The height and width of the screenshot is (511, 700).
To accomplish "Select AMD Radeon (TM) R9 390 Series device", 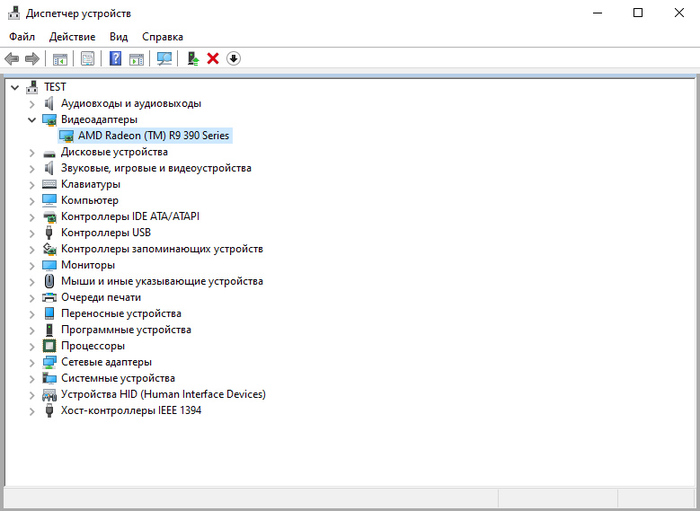I will (153, 135).
